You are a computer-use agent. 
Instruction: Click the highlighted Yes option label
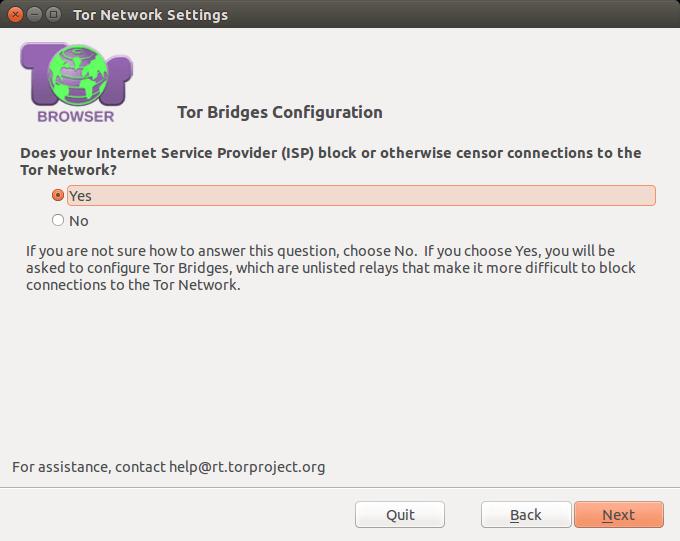coord(361,196)
